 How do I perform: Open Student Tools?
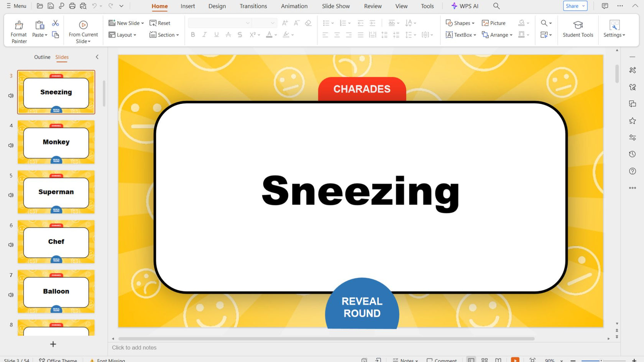[578, 31]
